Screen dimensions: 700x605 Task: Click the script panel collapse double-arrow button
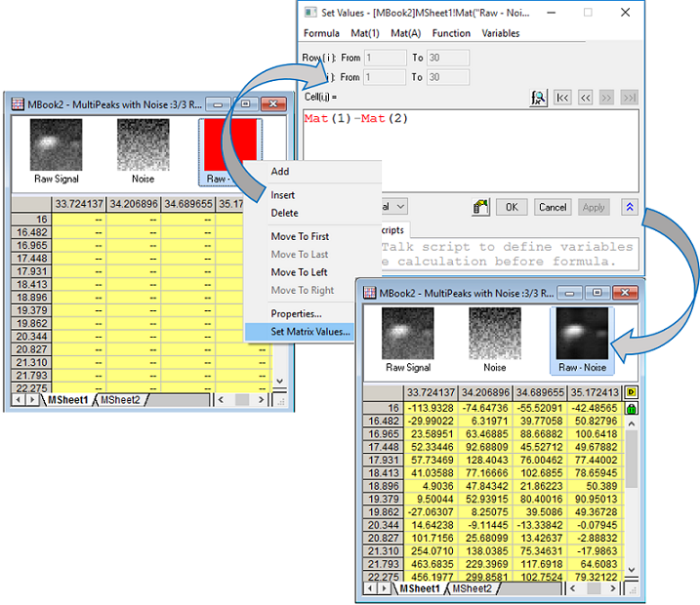coord(629,207)
